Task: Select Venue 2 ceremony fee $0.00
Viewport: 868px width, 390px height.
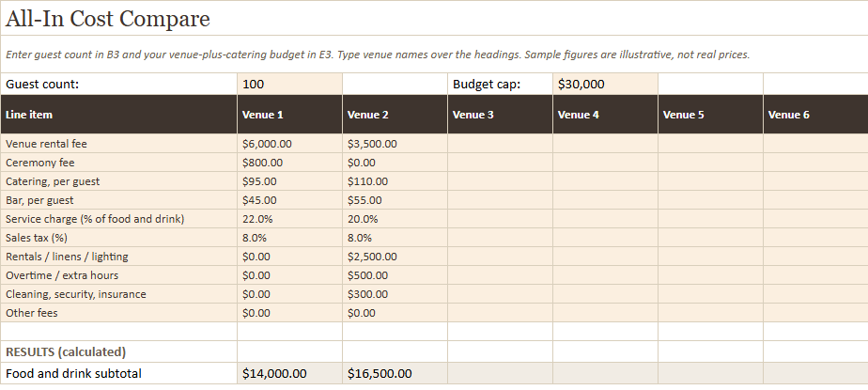Action: [395, 163]
